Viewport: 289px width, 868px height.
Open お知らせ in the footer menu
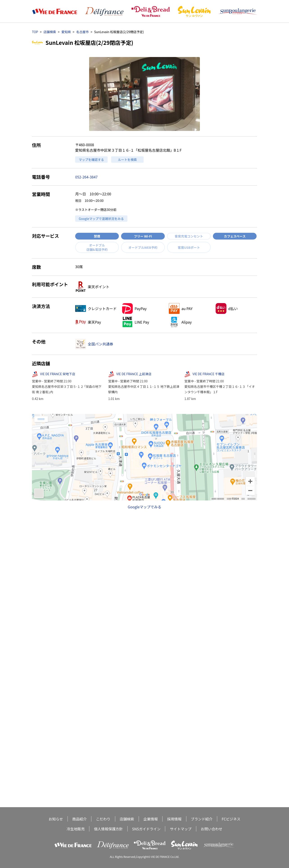point(56,819)
